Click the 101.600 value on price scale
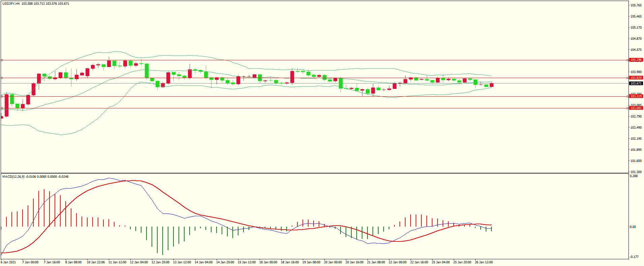 coord(636,161)
